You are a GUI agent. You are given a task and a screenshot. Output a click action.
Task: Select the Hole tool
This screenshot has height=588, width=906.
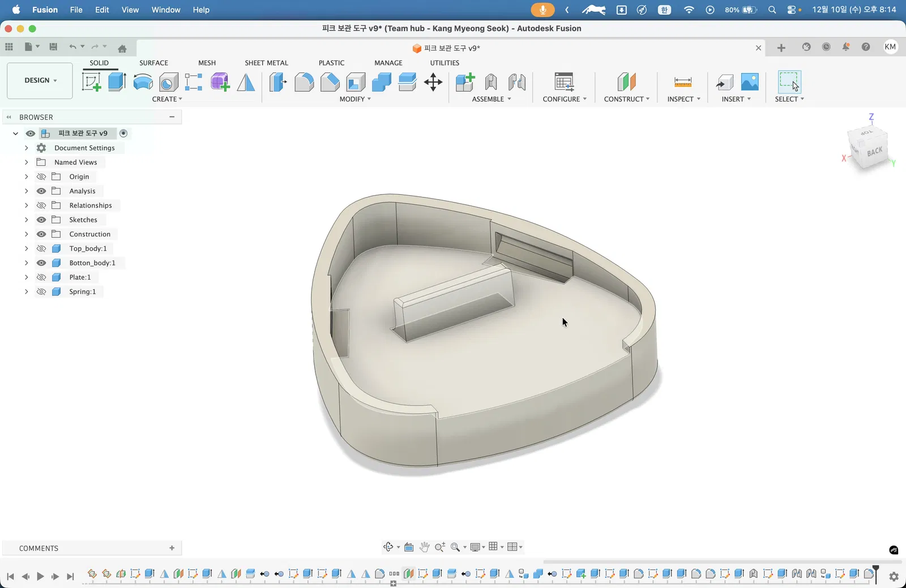coord(168,82)
